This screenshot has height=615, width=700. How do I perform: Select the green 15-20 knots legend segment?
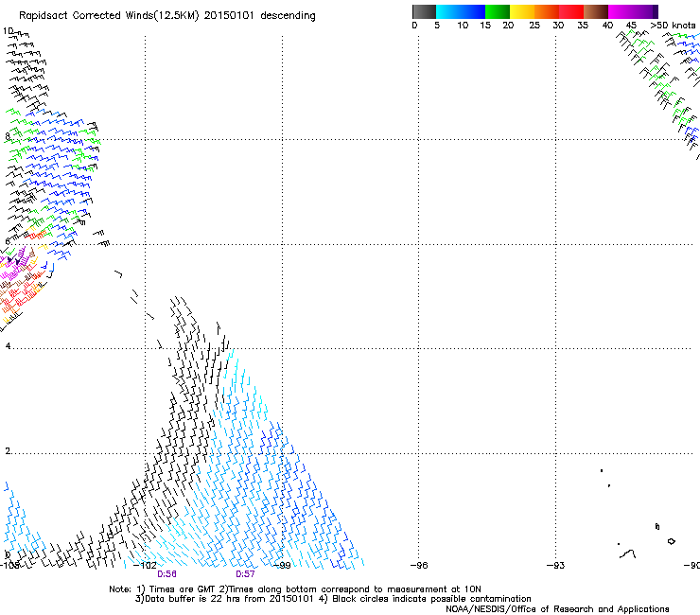(x=498, y=11)
